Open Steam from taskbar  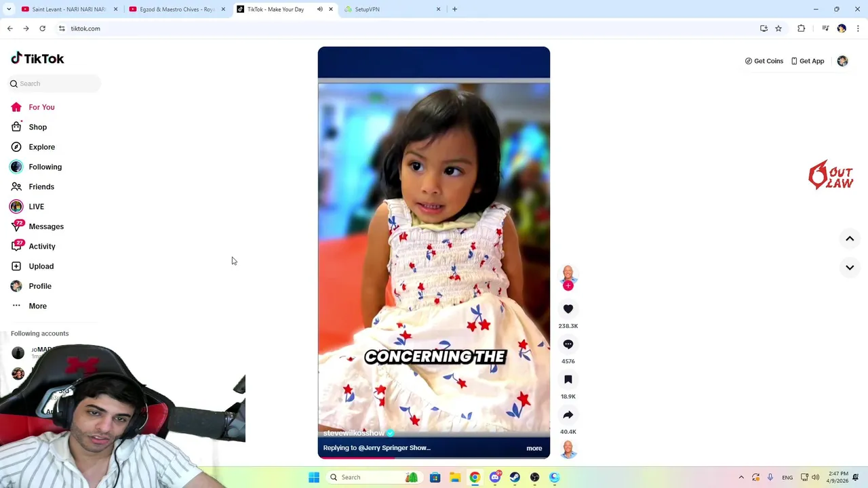pos(515,477)
